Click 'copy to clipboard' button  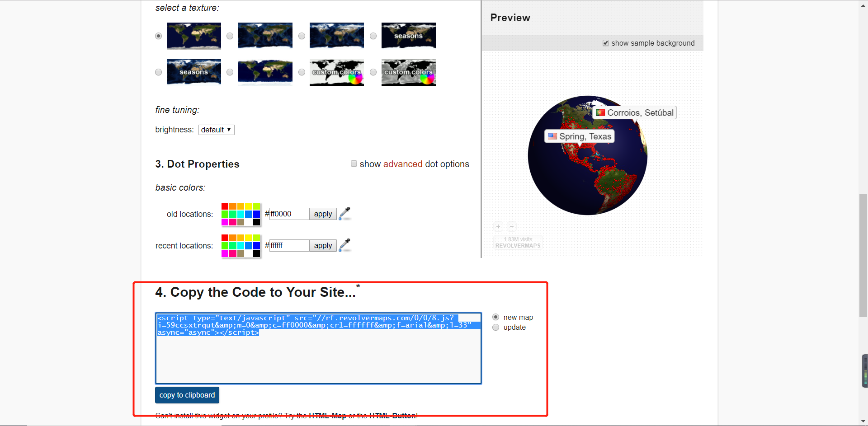coord(187,395)
